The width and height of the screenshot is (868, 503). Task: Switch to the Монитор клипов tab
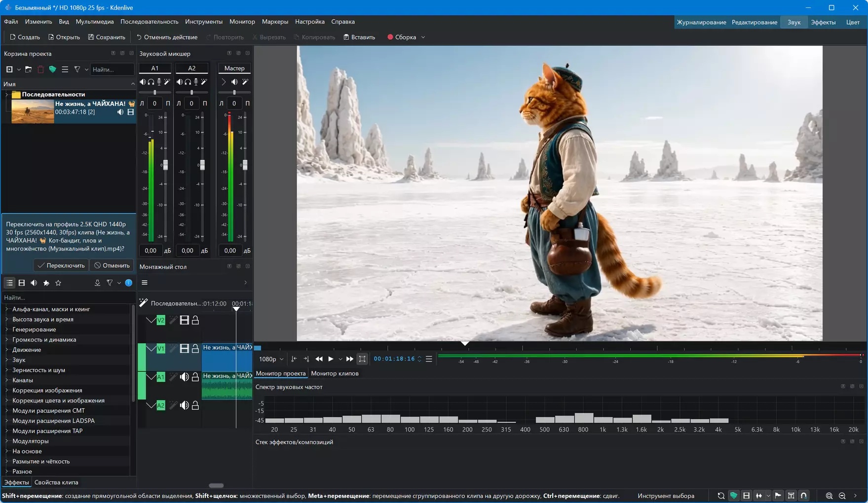pos(335,373)
